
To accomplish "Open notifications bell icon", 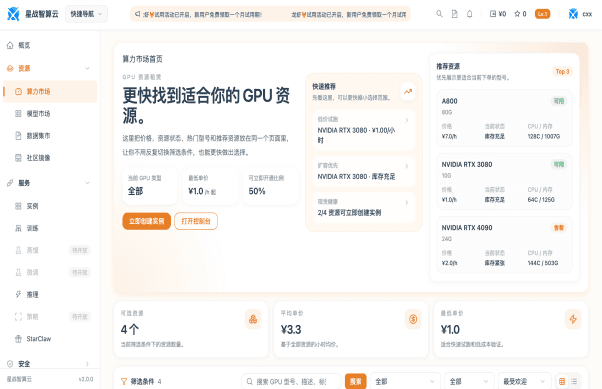I will [470, 14].
